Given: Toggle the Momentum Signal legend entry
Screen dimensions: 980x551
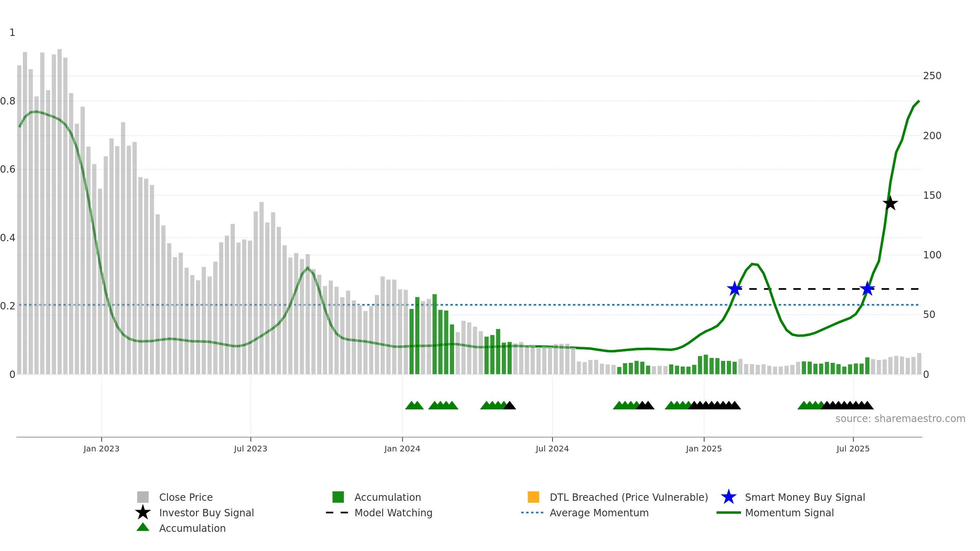Looking at the screenshot, I should (775, 513).
